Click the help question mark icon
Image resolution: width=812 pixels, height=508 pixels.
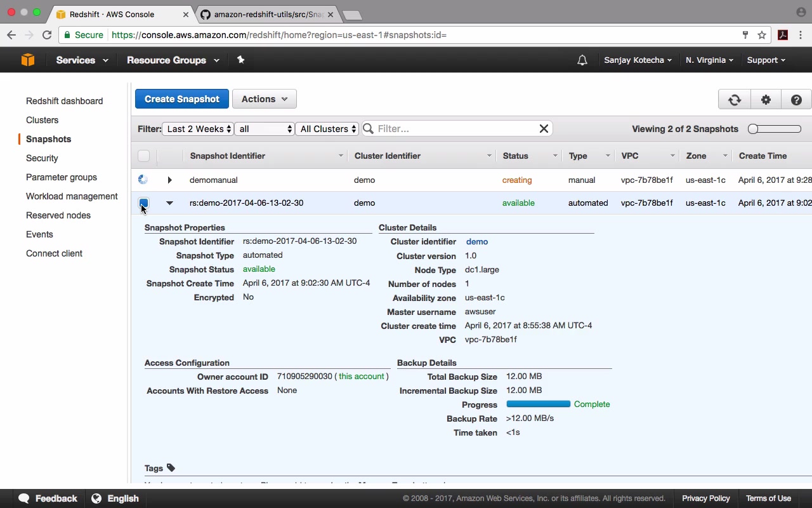coord(796,100)
